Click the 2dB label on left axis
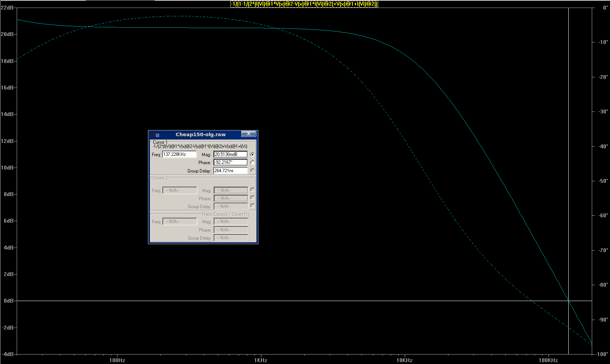Image resolution: width=610 pixels, height=364 pixels. pos(9,274)
